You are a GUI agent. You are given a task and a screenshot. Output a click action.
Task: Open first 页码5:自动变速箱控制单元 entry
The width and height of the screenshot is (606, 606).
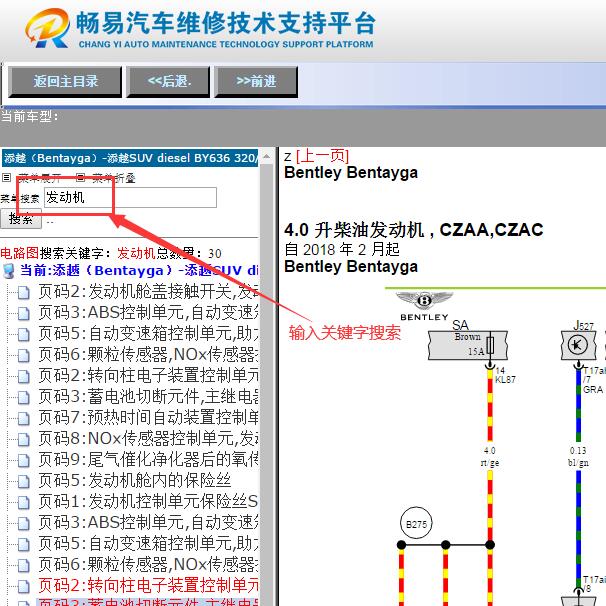point(148,333)
